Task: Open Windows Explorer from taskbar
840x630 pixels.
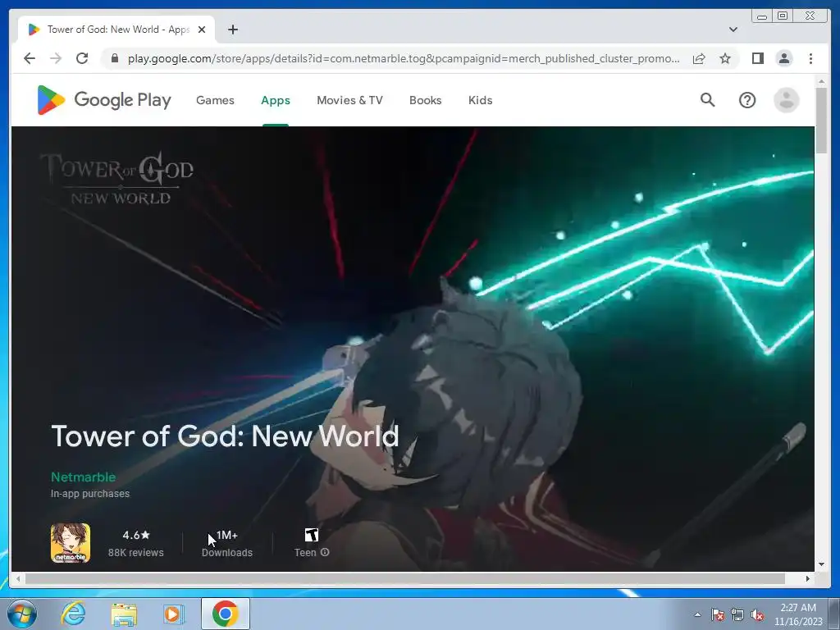Action: 124,614
